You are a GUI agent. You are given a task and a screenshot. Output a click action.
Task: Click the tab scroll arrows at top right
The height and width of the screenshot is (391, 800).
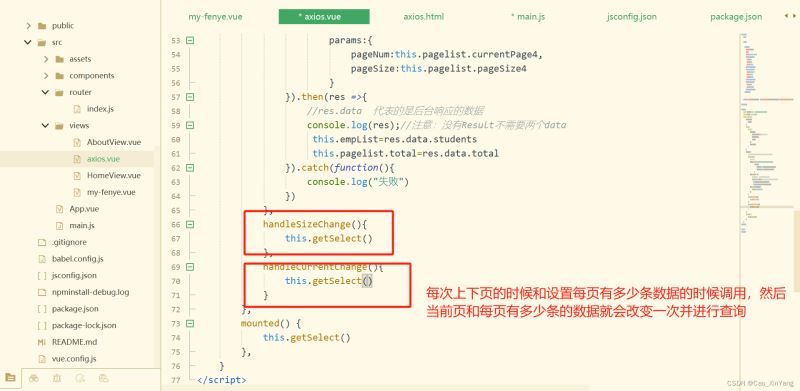pos(789,16)
